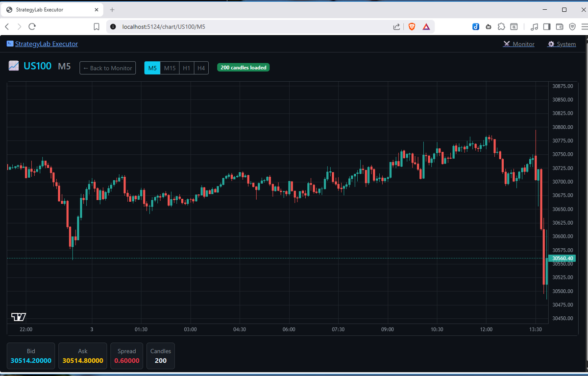588x376 pixels.
Task: Open the Brave VPN shield icon
Action: [572, 26]
